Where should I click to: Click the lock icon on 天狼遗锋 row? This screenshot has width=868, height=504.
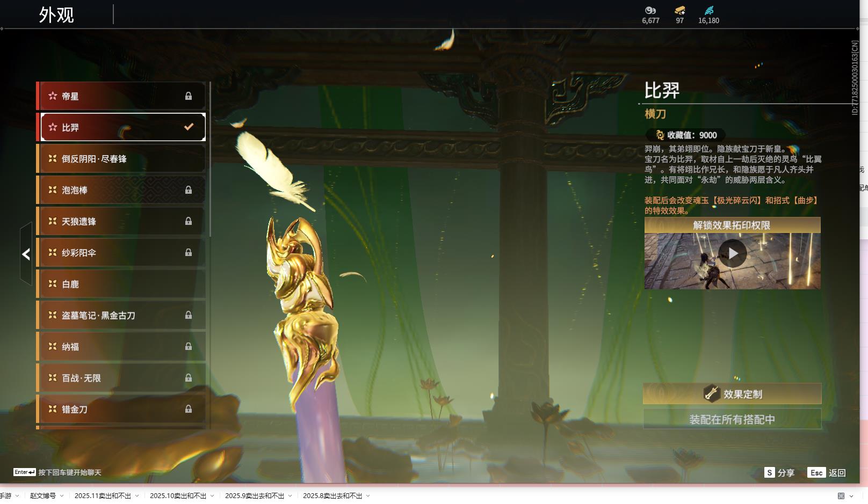coord(189,221)
